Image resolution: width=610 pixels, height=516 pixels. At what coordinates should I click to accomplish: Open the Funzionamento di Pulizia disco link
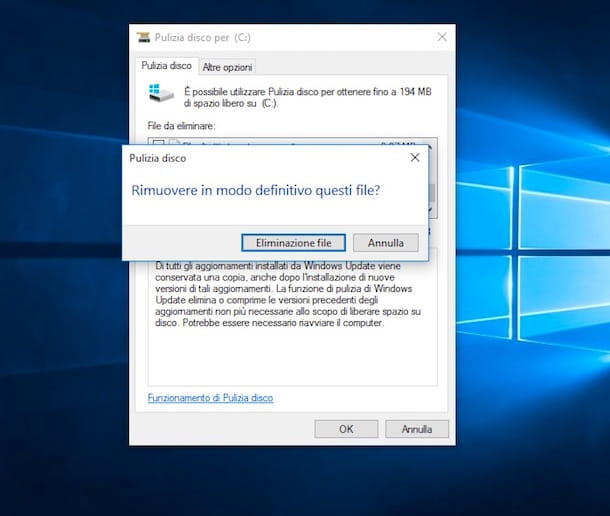(210, 398)
